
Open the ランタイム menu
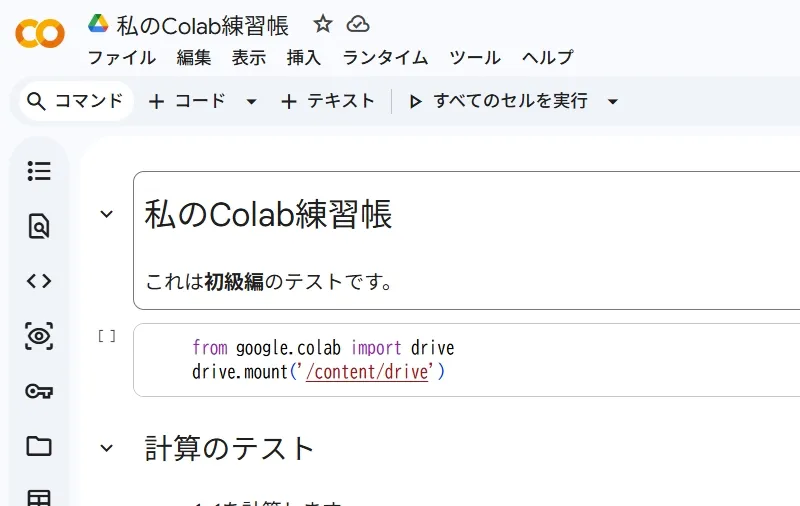385,57
